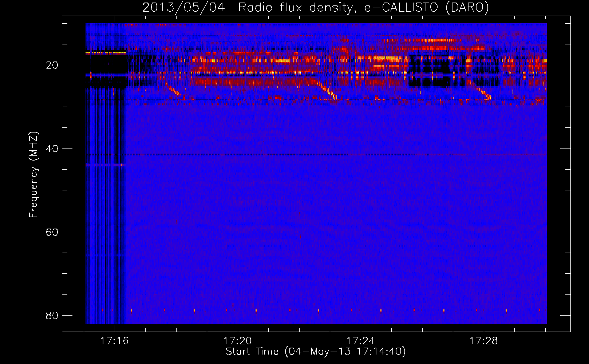Click the 'Start Time (04-May-13 17:14:40)' label
589x364 pixels.
click(x=316, y=352)
